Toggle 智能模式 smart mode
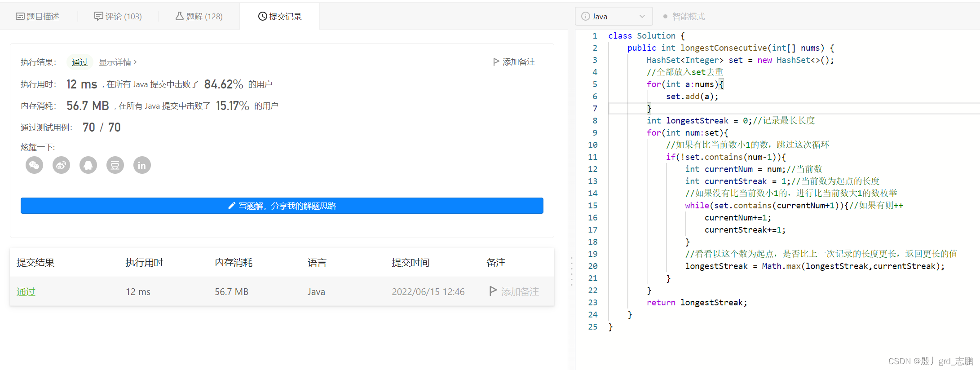Screen dimensions: 980x370 [x=684, y=16]
